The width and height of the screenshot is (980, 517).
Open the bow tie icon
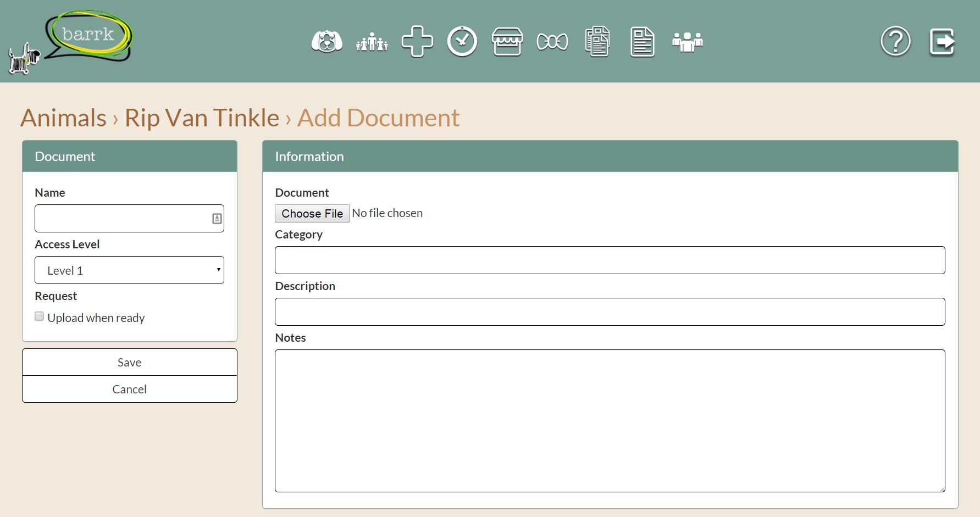[x=552, y=42]
